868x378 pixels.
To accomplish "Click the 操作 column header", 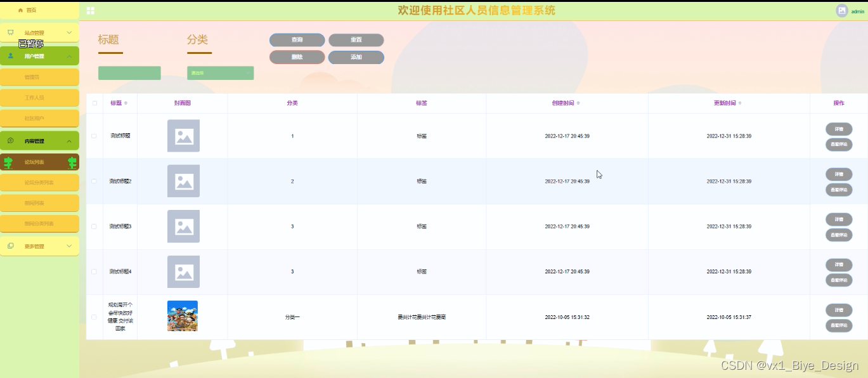I will [839, 103].
